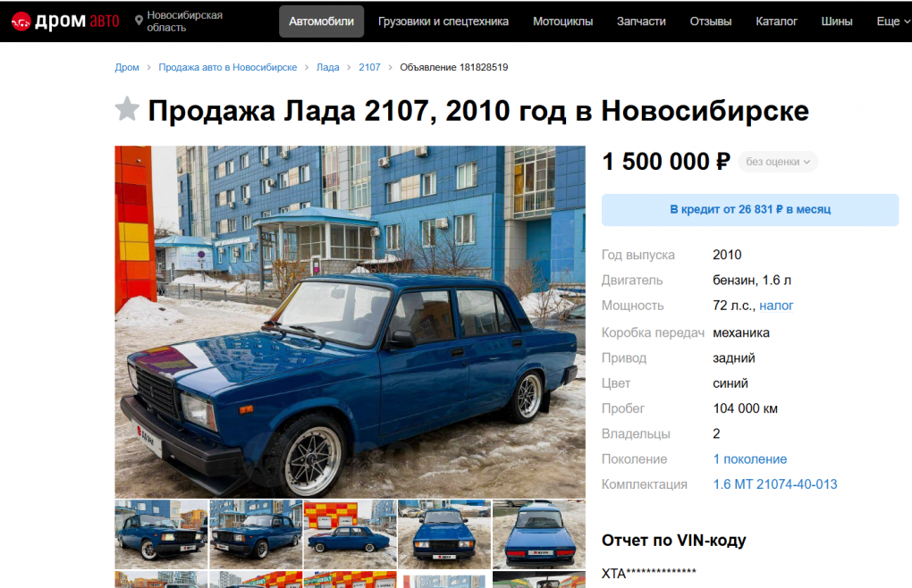
Task: Open Каталог in the navigation bar
Action: click(x=776, y=21)
